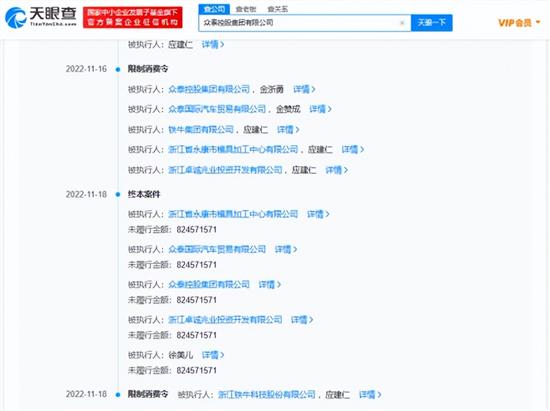
Task: Open 详情 for the row listing only 应建仁
Action: coord(213,45)
